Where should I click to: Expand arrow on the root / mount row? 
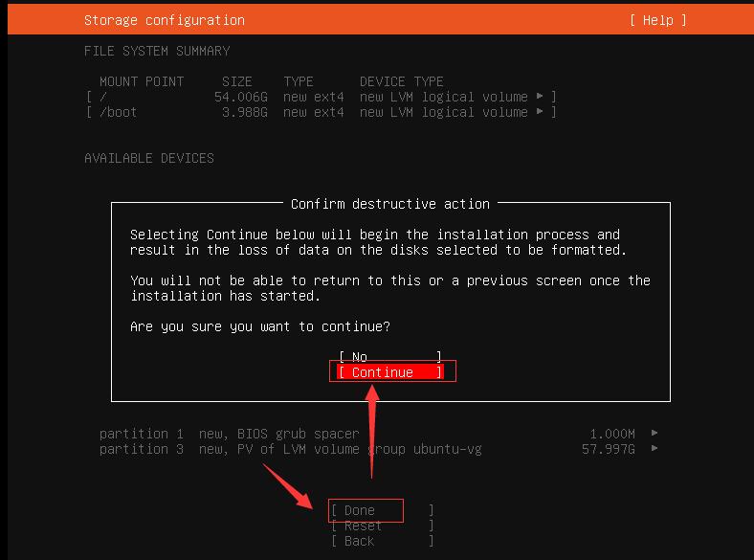point(540,97)
